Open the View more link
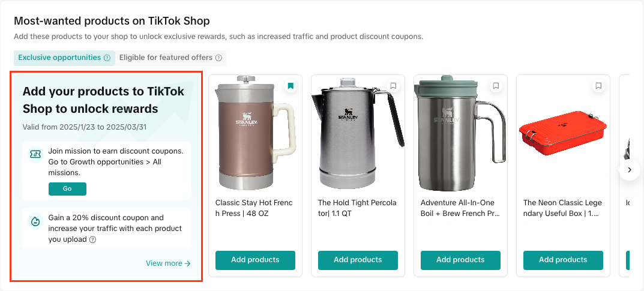Image resolution: width=644 pixels, height=291 pixels. (x=168, y=263)
